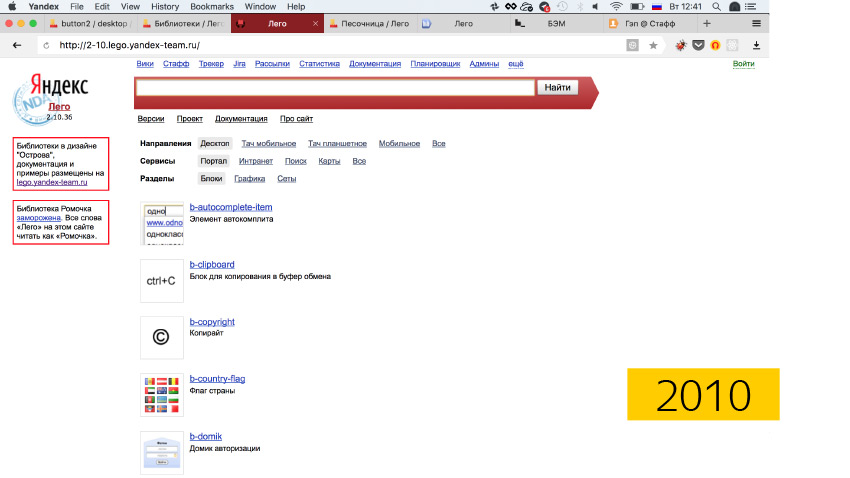Click the Найти search button
Viewport: 850px width, 478px height.
coord(557,87)
